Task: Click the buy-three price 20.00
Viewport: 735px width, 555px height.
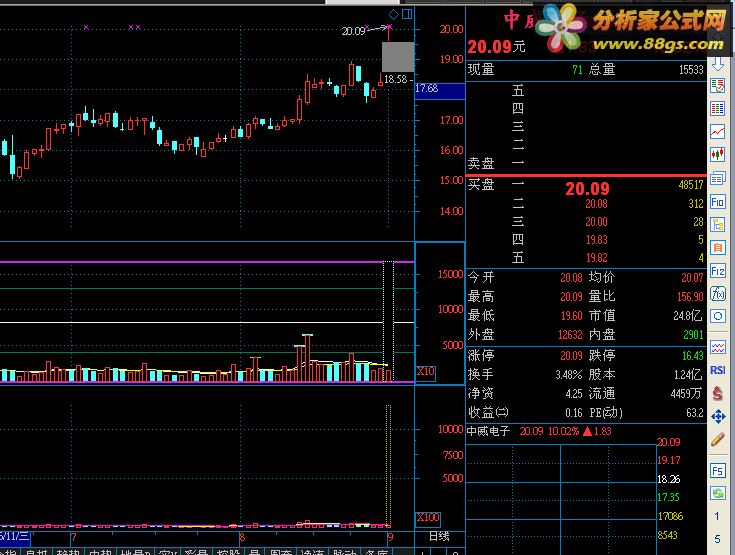Action: pyautogui.click(x=596, y=222)
